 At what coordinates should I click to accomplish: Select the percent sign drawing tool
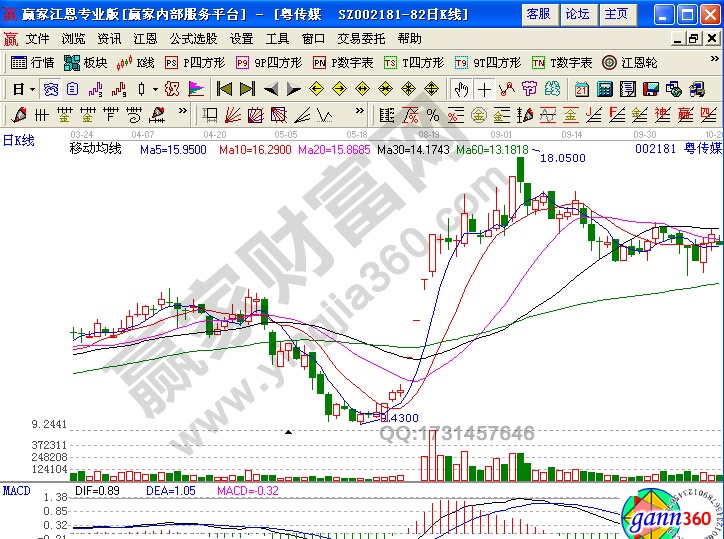click(432, 114)
